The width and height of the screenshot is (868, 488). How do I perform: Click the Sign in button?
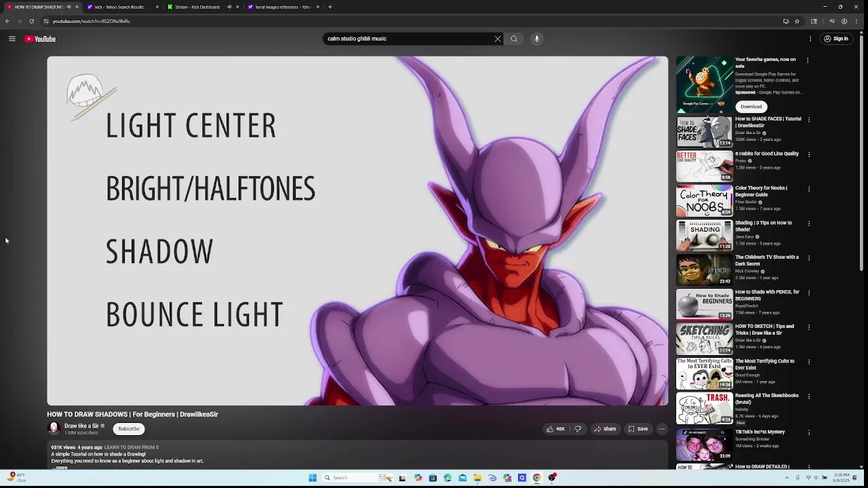coord(836,39)
